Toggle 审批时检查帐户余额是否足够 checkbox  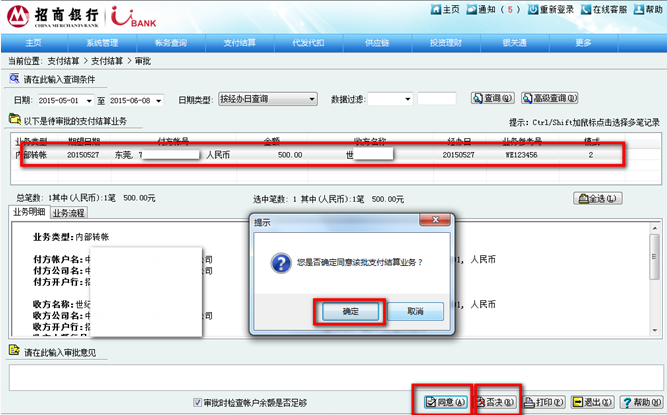click(197, 402)
